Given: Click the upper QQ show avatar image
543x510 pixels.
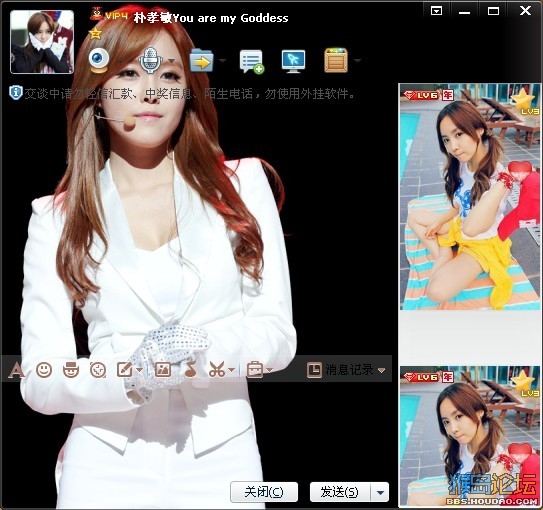Looking at the screenshot, I should 470,197.
